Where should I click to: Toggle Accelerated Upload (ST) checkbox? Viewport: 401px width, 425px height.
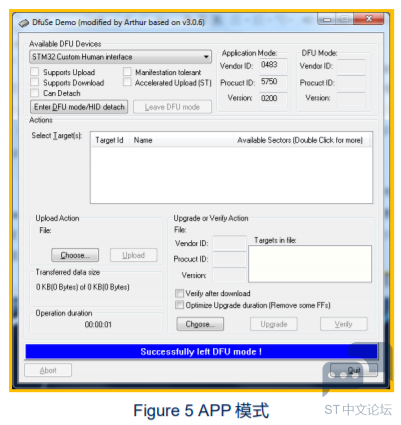[127, 82]
